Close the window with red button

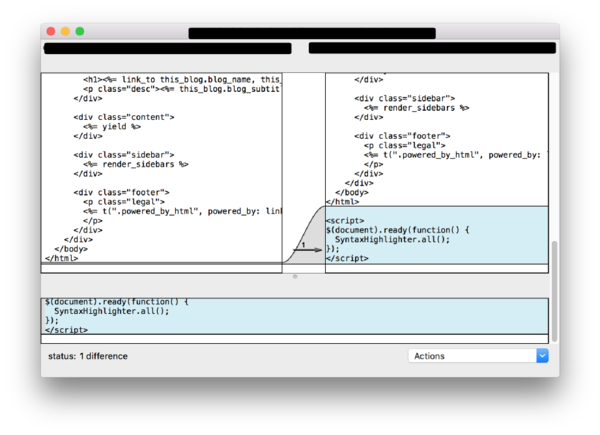[x=50, y=32]
